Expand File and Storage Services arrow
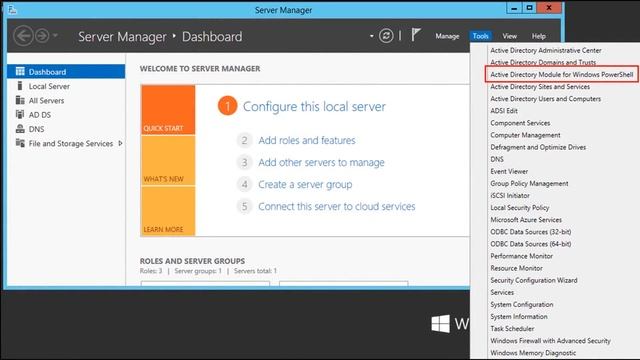 (120, 143)
